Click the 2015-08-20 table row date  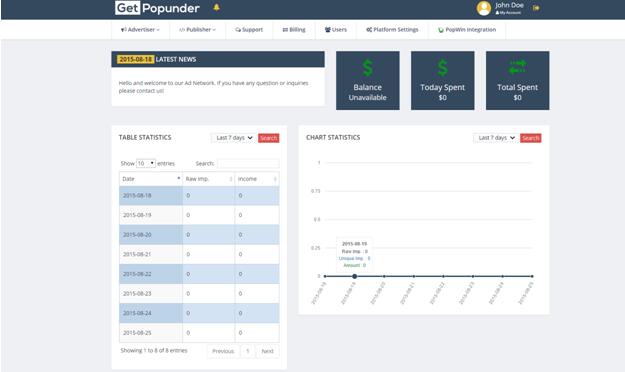click(137, 235)
